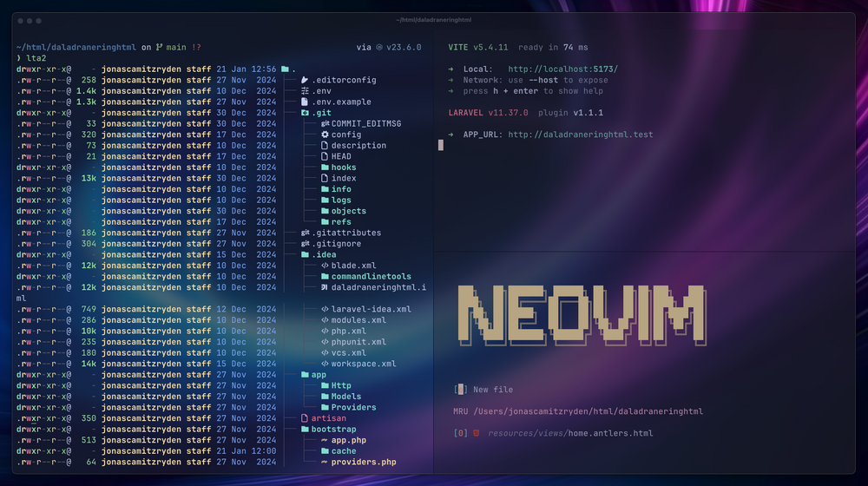Click the .git folder icon
The image size is (868, 486).
point(305,112)
